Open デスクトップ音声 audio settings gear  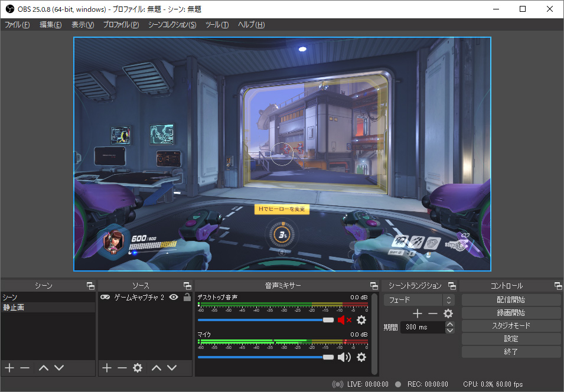point(361,320)
